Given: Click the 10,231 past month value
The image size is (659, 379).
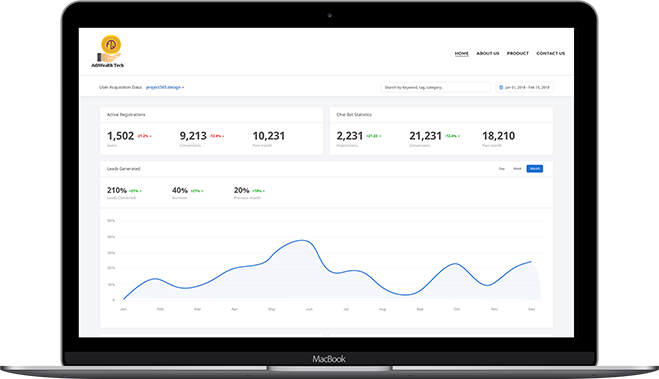Looking at the screenshot, I should (x=269, y=136).
